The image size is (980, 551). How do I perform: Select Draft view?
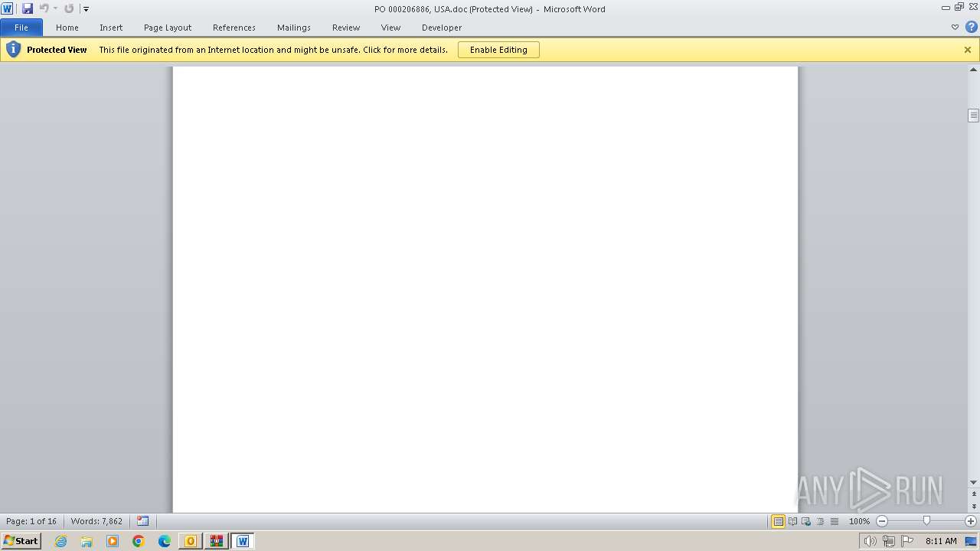point(834,521)
